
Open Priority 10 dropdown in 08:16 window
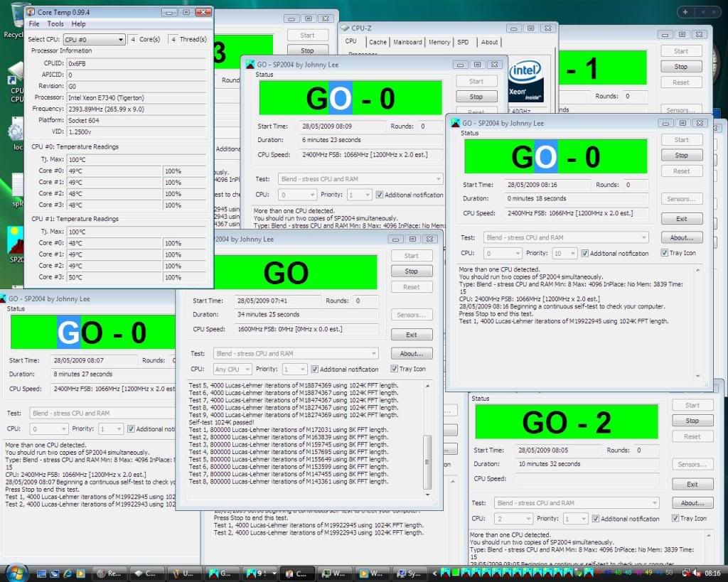(x=564, y=254)
